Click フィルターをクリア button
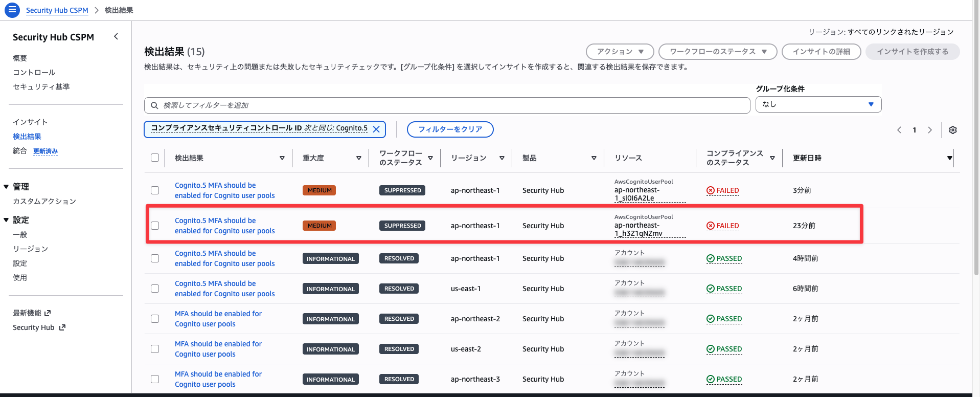Image resolution: width=980 pixels, height=397 pixels. point(450,129)
